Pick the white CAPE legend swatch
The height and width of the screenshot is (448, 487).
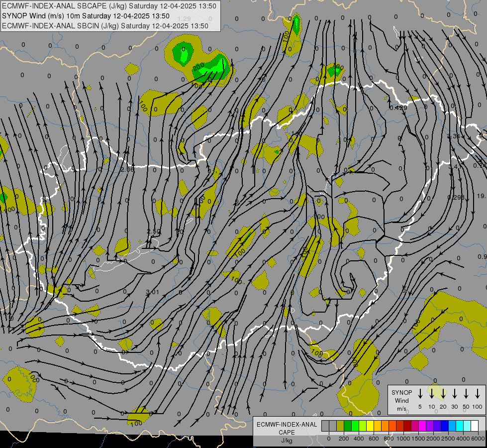click(x=475, y=426)
